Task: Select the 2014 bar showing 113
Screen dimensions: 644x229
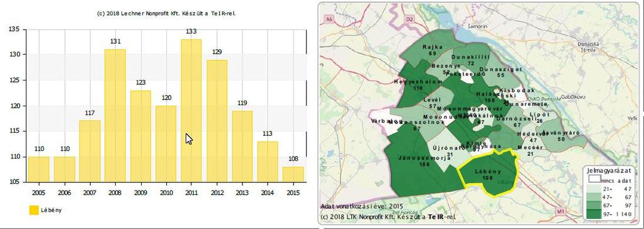Action: [268, 161]
